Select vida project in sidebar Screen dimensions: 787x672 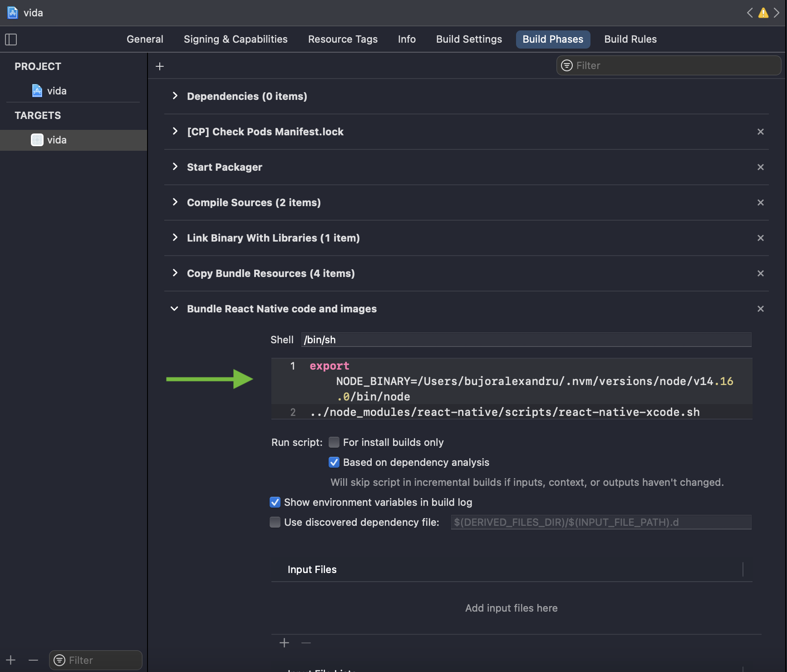click(x=57, y=91)
